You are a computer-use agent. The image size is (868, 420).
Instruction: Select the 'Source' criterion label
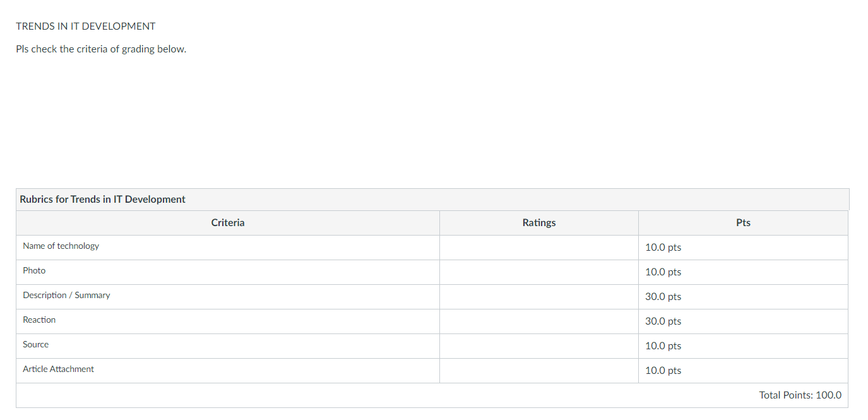tap(35, 344)
